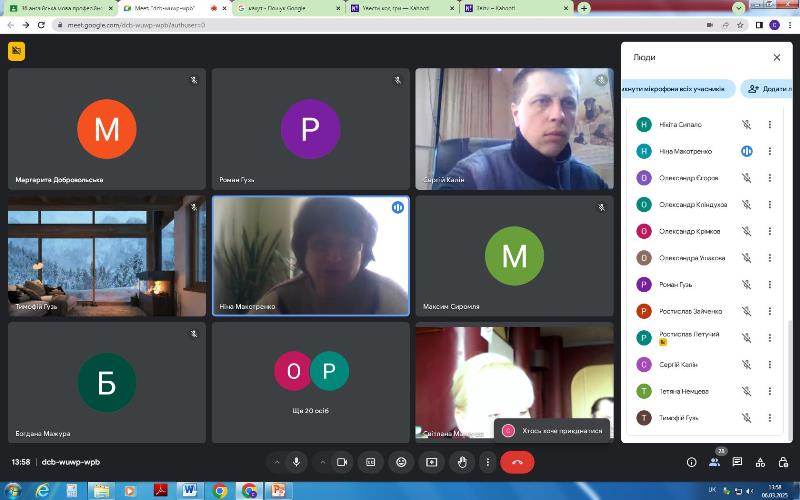Open the emoji reactions picker
Image resolution: width=800 pixels, height=500 pixels.
click(401, 462)
